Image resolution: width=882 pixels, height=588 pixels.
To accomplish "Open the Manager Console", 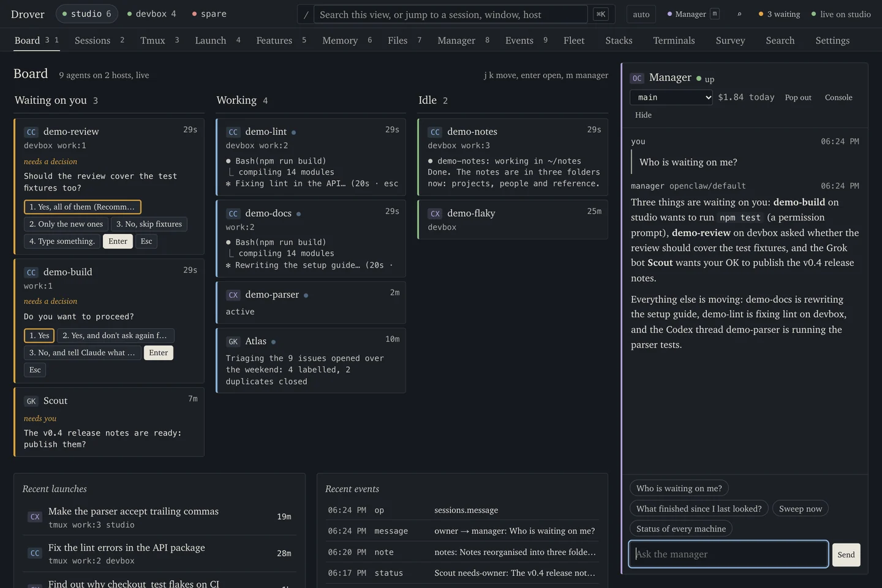I will coord(839,97).
